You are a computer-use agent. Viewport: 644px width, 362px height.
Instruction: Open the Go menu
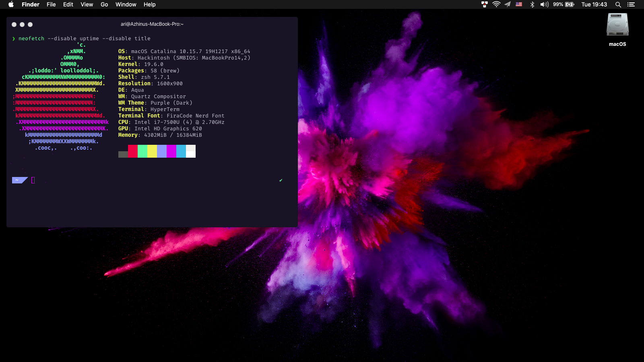point(104,4)
